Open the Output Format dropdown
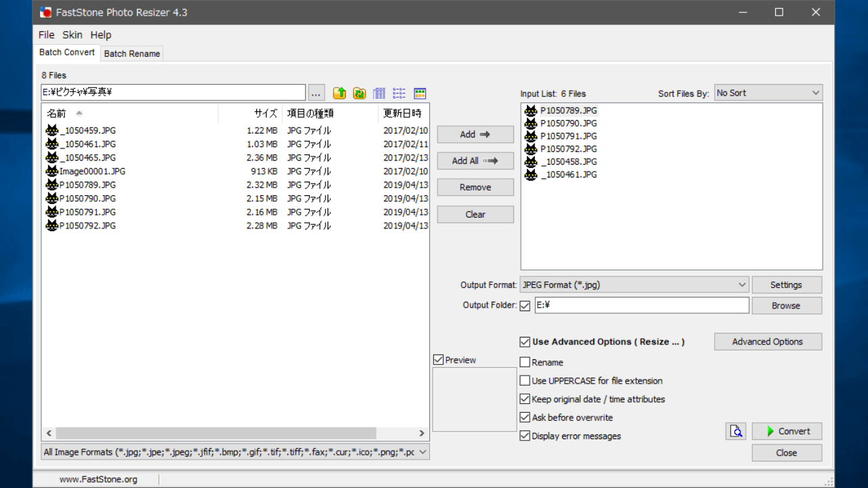Screen dimensions: 868x488 634,285
